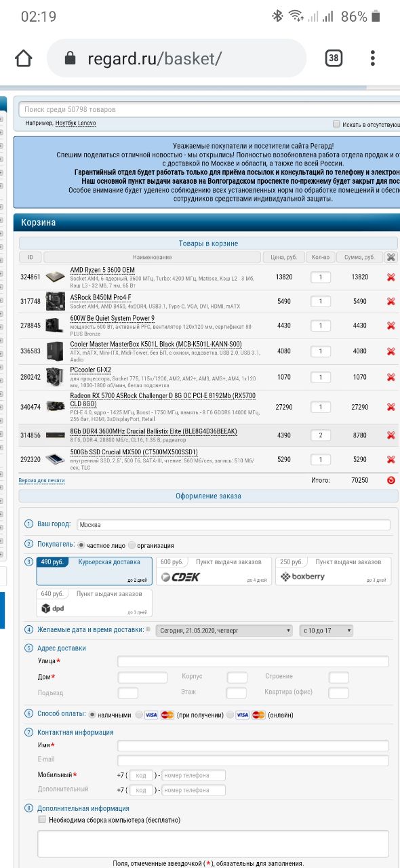
Task: Edit quantity field for Crucial Ballistix RAM
Action: (x=321, y=435)
